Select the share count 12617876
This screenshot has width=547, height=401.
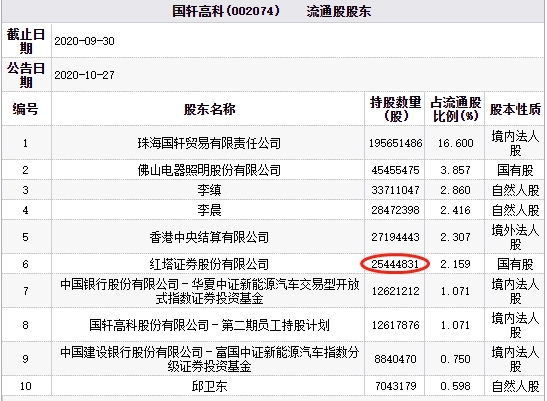click(396, 325)
